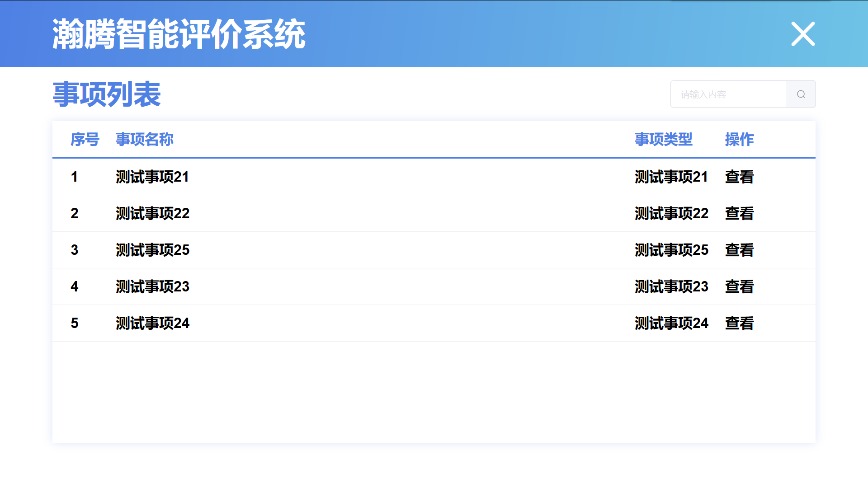This screenshot has width=868, height=488.
Task: Click the search magnifier icon button
Action: [801, 94]
